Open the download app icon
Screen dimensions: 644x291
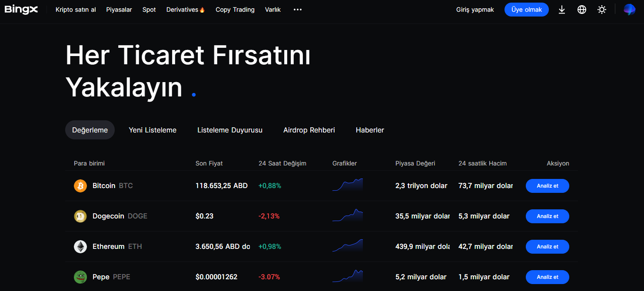point(562,10)
